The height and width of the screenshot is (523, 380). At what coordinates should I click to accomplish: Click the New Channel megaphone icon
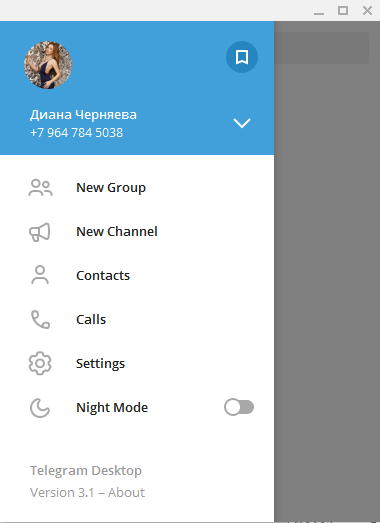pyautogui.click(x=40, y=232)
